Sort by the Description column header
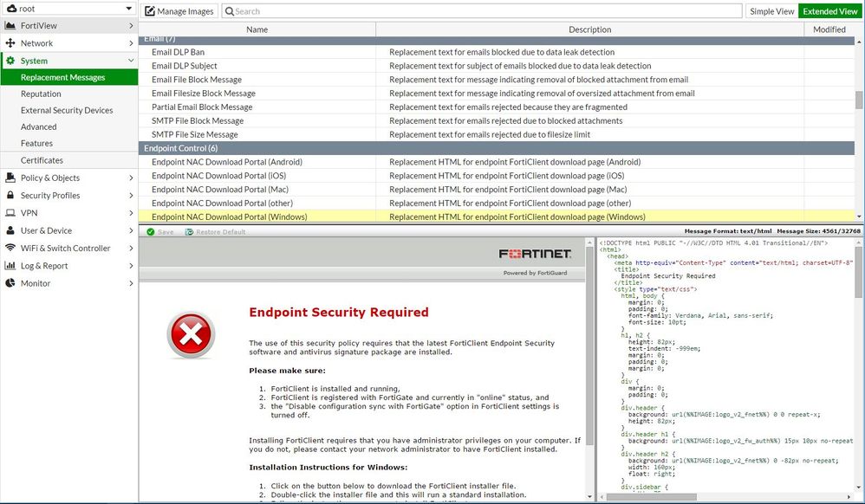This screenshot has width=865, height=504. 589,29
